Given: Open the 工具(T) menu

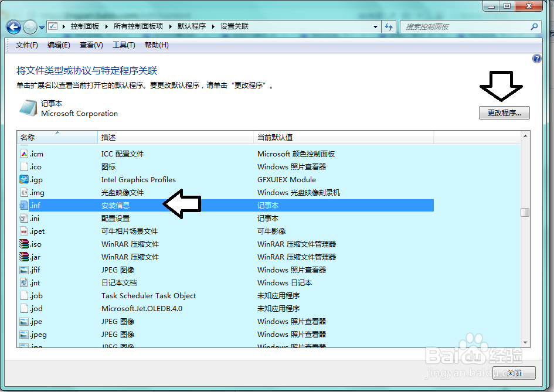Looking at the screenshot, I should click(x=124, y=45).
